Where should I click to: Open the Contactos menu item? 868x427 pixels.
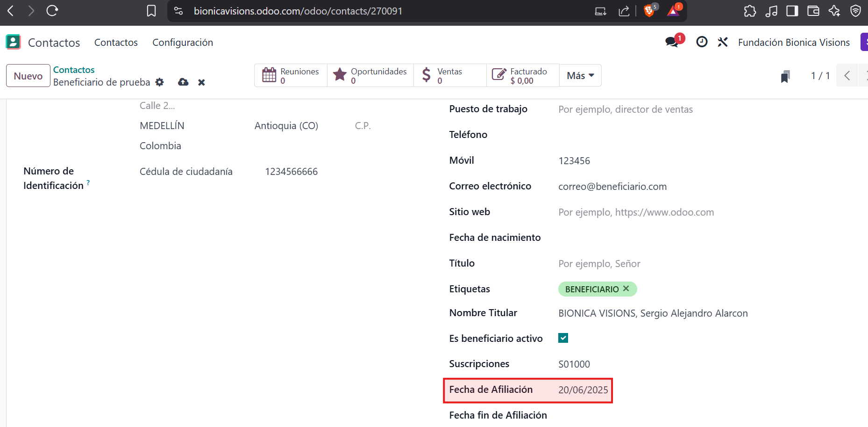116,43
